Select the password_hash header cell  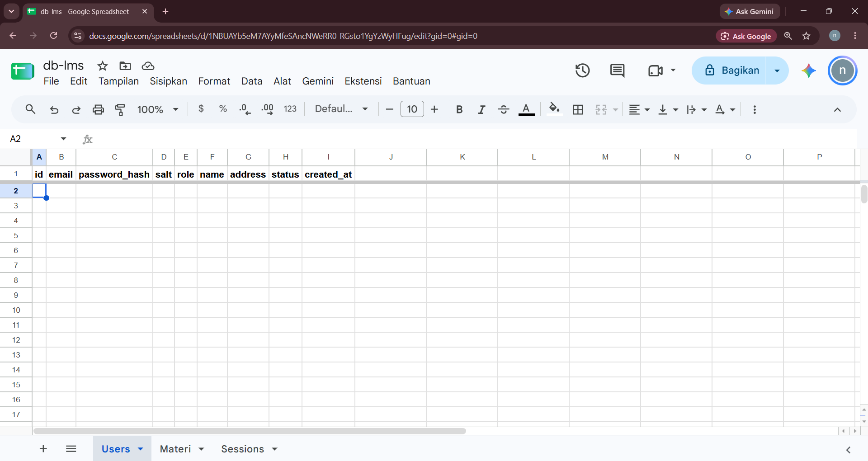114,174
